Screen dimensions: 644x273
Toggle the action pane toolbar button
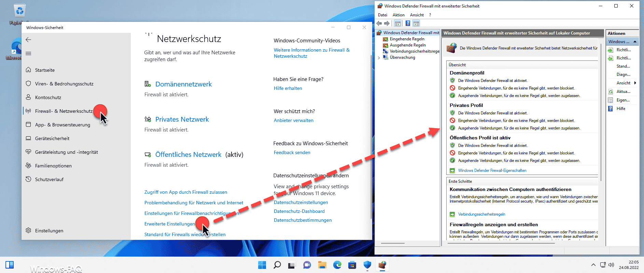416,23
